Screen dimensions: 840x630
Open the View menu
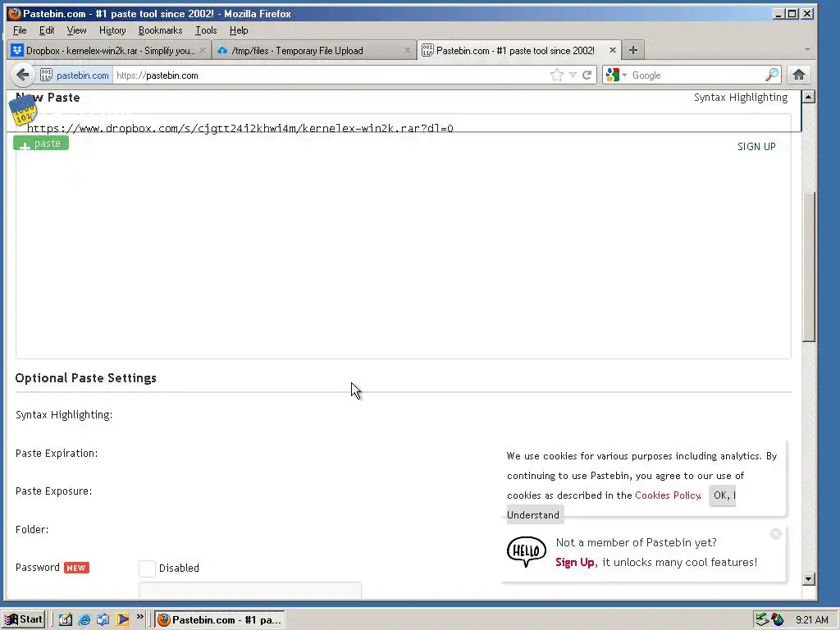click(76, 30)
